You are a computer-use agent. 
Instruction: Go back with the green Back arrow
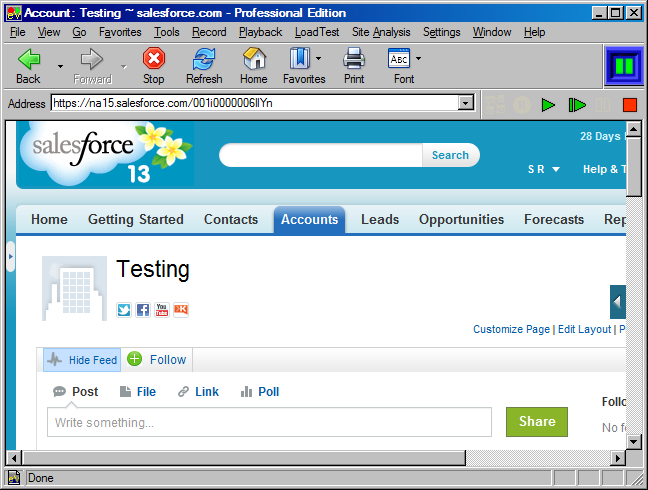pos(29,59)
